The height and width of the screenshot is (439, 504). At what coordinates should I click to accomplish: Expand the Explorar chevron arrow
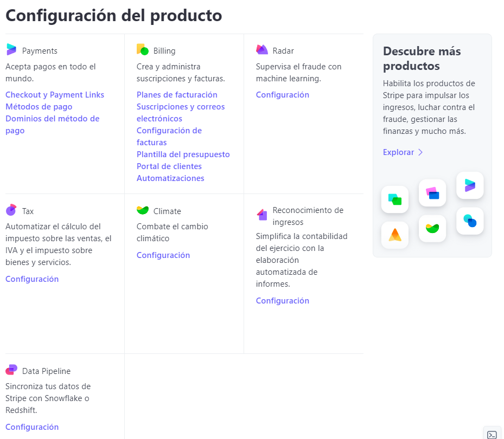point(420,152)
